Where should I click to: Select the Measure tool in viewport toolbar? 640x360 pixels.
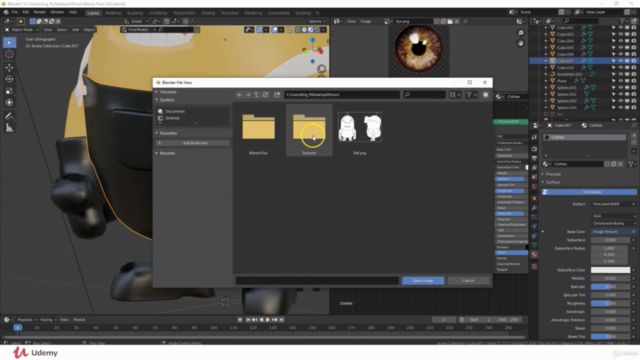point(9,128)
